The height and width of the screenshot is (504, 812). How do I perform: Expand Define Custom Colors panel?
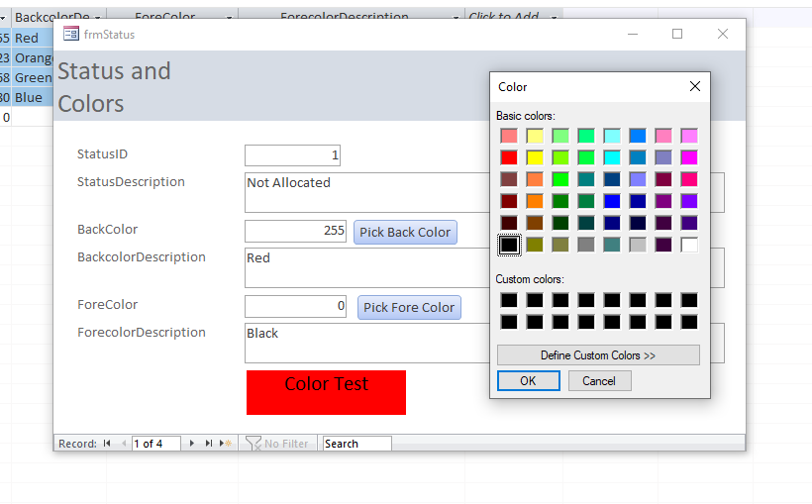[598, 355]
